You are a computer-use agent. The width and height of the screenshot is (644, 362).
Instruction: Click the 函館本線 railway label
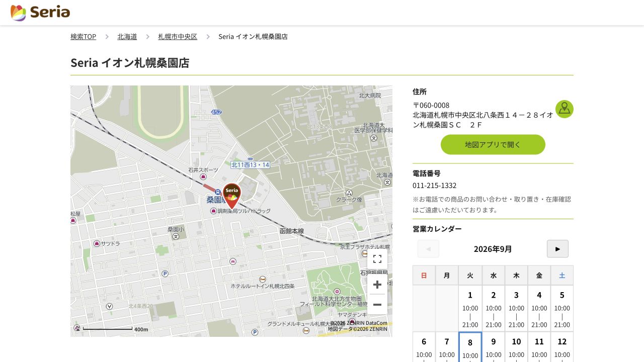292,231
